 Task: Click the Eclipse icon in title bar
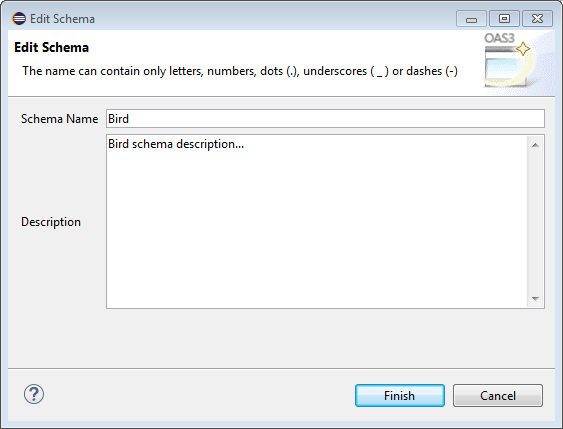(19, 18)
